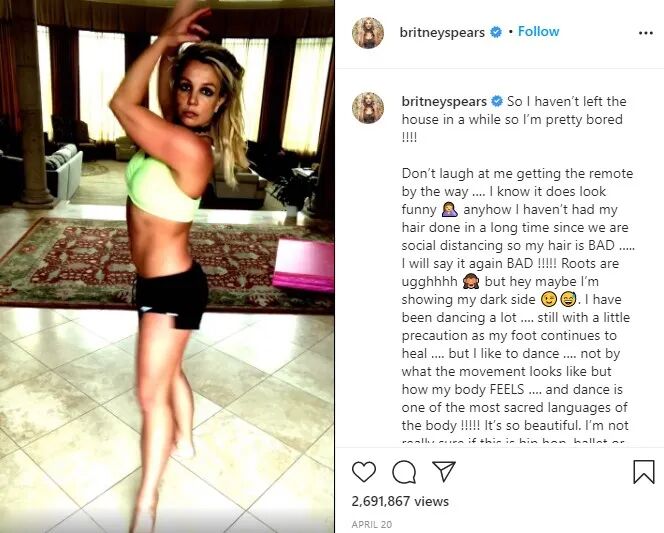Click the verified badge in header
The height and width of the screenshot is (533, 664).
(495, 32)
